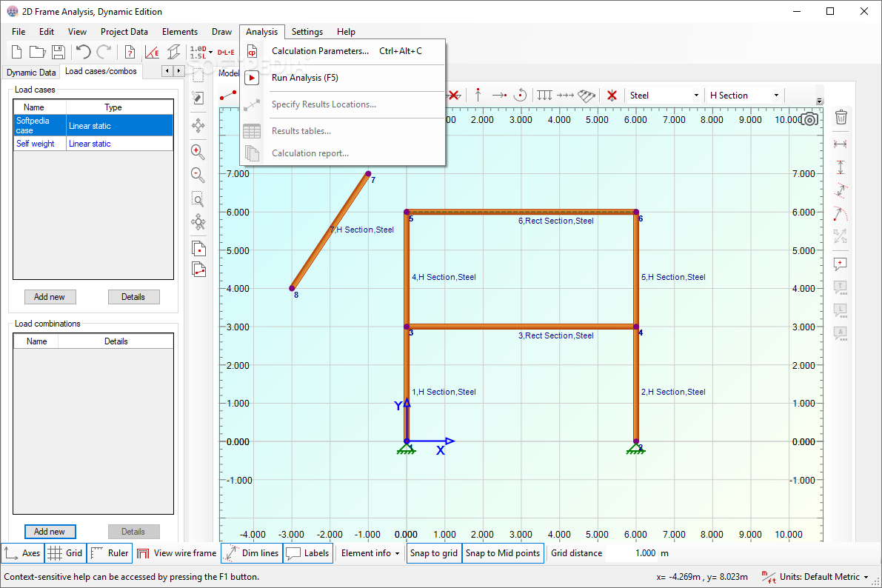Click the copy nodes document icon
Viewport: 882px width, 588px height.
[198, 248]
